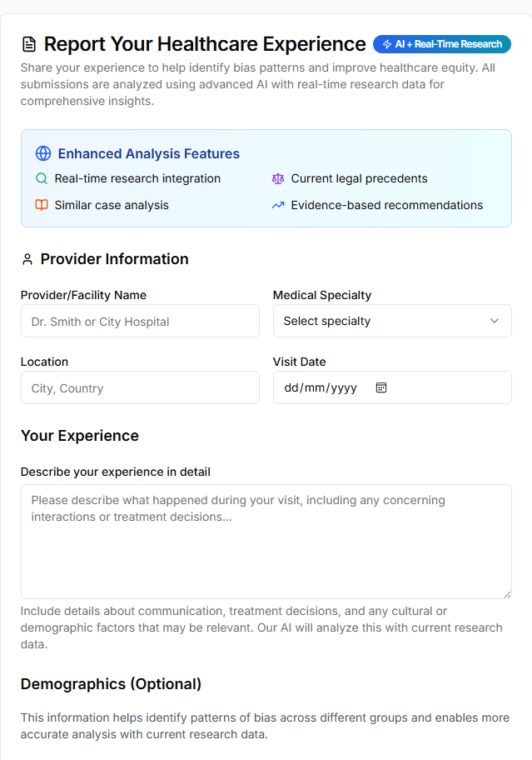532x760 pixels.
Task: Click the chevron arrow of Select specialty
Action: (x=495, y=321)
